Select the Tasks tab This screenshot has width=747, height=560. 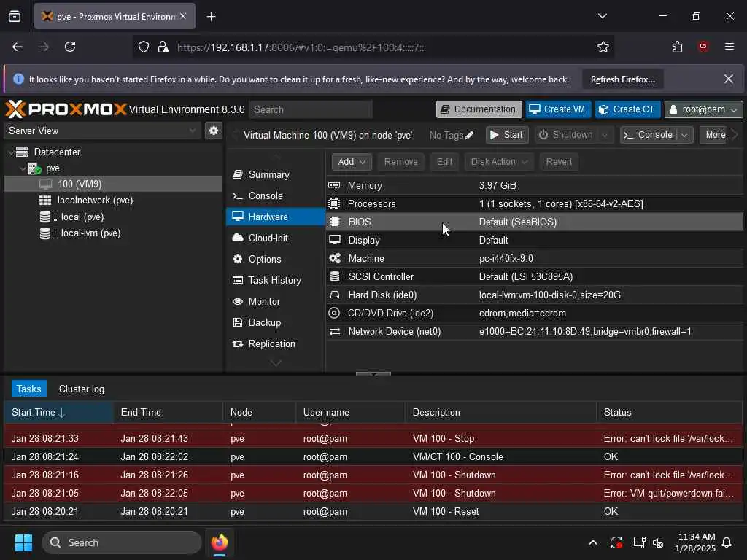tap(29, 389)
